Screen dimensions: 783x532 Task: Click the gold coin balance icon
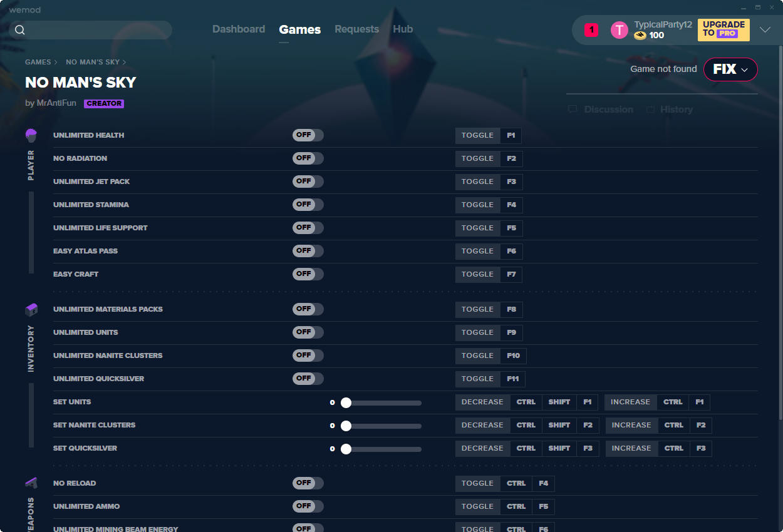(640, 36)
